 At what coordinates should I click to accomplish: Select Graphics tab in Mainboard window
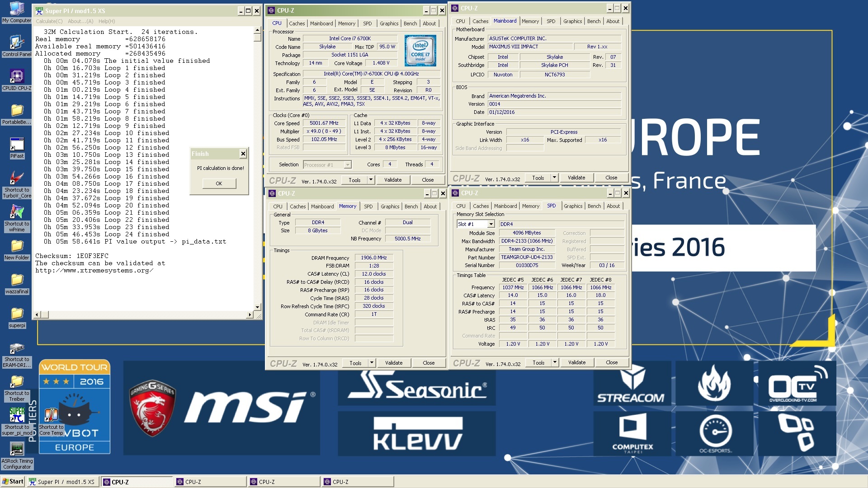tap(572, 21)
